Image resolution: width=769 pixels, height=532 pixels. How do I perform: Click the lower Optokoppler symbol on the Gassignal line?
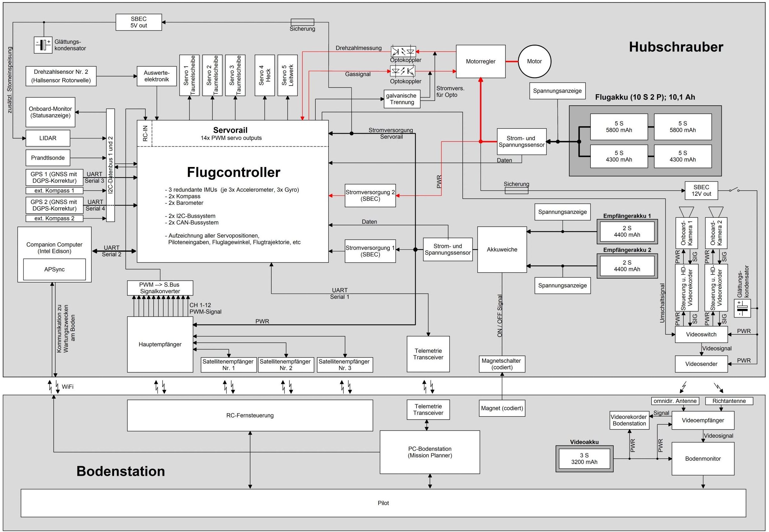(x=403, y=71)
